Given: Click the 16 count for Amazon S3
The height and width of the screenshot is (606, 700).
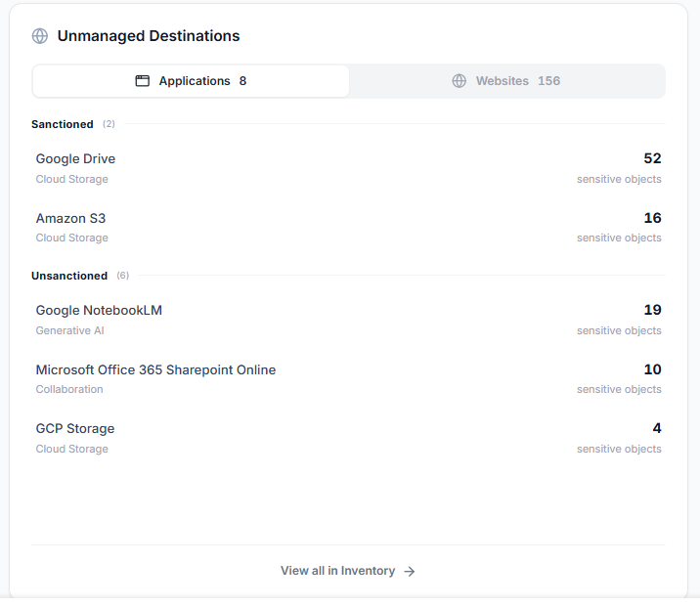Looking at the screenshot, I should (x=652, y=218).
